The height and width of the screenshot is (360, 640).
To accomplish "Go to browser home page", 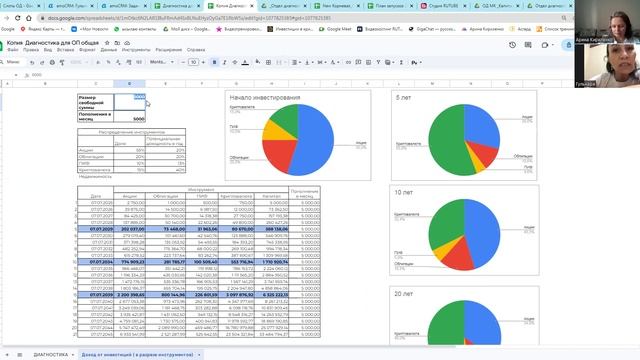I will (x=29, y=18).
